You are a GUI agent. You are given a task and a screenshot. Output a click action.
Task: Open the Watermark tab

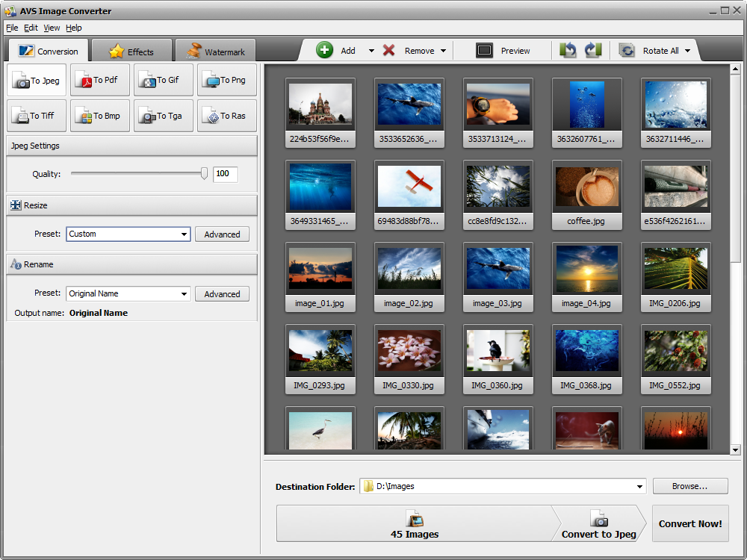[215, 52]
